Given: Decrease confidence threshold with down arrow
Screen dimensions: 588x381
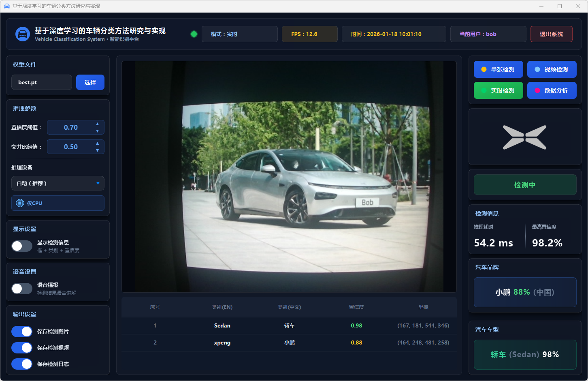Looking at the screenshot, I should pyautogui.click(x=97, y=131).
